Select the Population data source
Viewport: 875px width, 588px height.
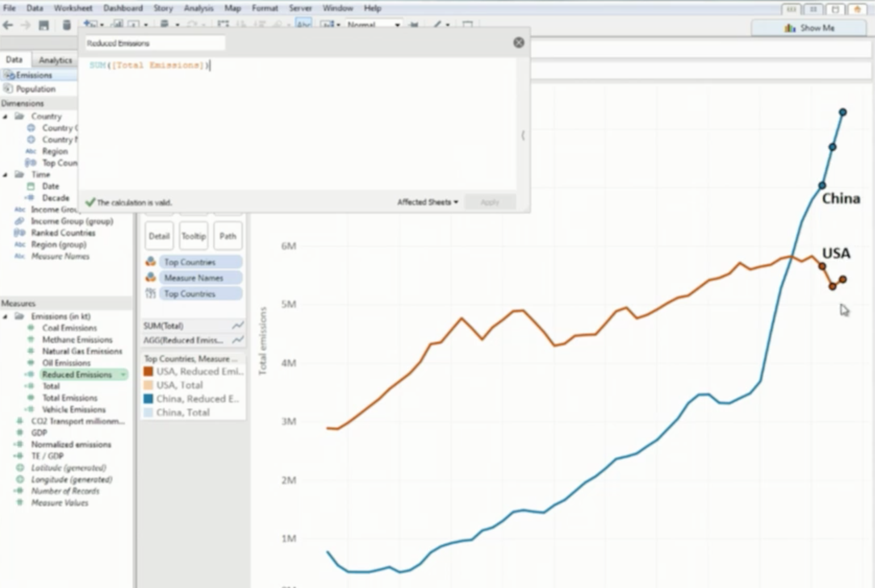click(35, 89)
